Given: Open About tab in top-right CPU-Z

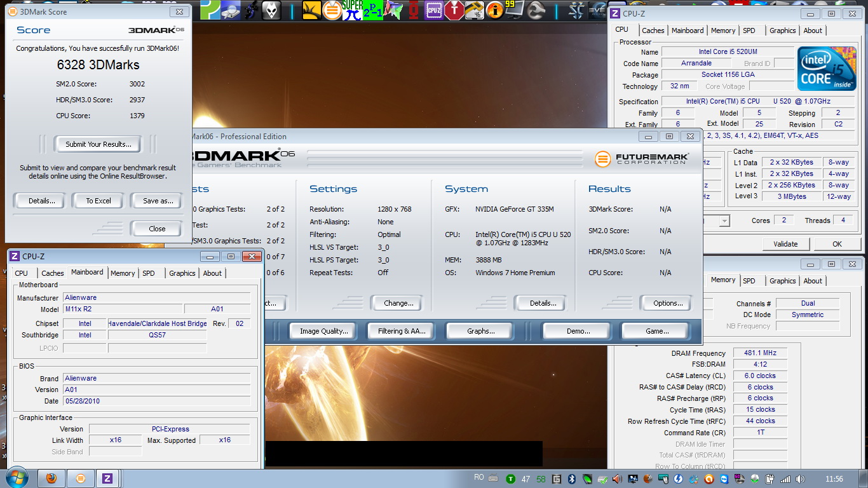Looking at the screenshot, I should (813, 30).
